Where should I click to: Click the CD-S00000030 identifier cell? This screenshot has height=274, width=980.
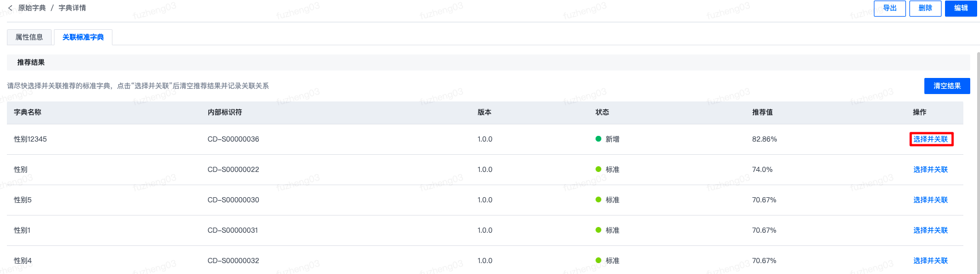click(x=234, y=200)
